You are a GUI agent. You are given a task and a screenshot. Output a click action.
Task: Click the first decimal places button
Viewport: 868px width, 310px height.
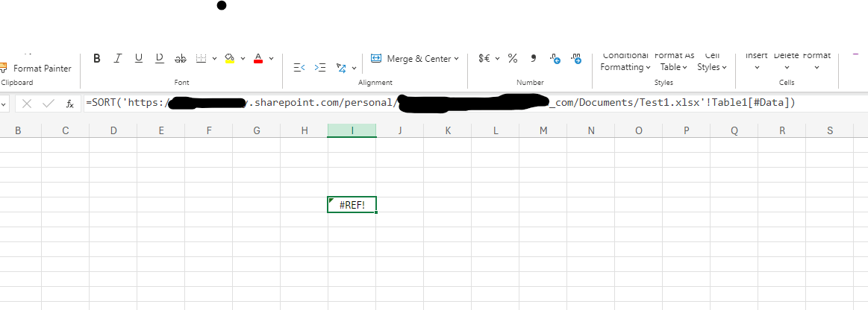[555, 59]
